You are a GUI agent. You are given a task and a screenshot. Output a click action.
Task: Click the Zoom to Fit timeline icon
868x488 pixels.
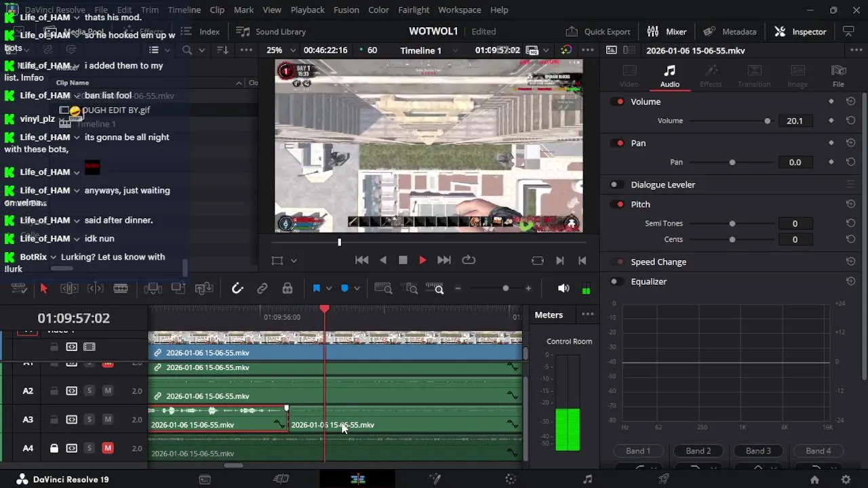pyautogui.click(x=384, y=289)
